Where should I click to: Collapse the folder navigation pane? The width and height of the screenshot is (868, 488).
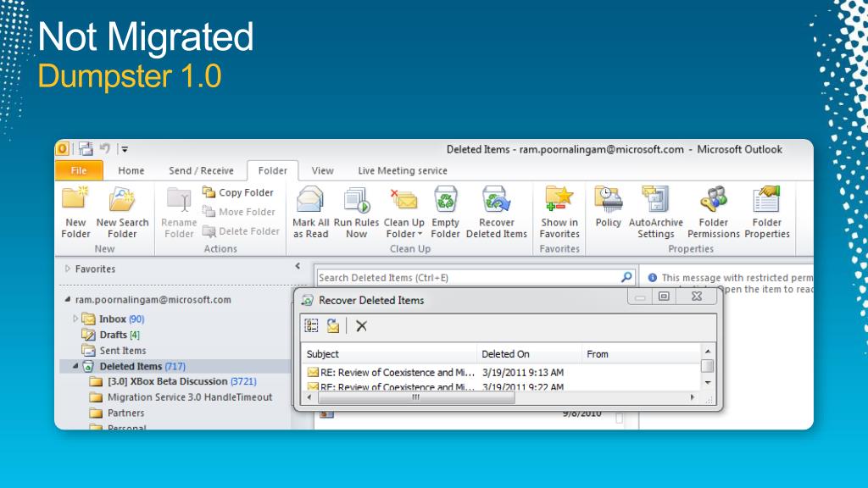click(298, 266)
